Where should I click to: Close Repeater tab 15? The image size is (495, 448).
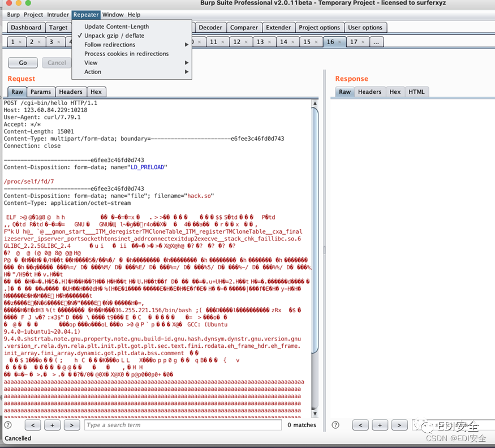tap(316, 42)
